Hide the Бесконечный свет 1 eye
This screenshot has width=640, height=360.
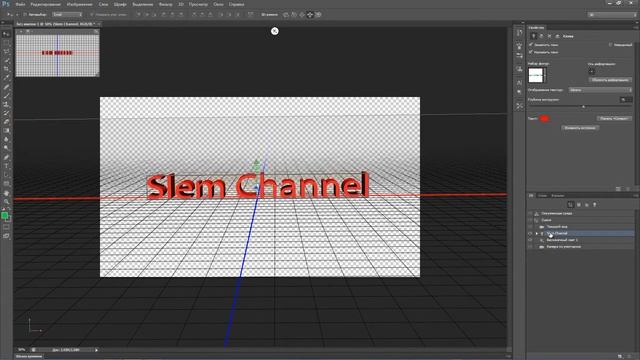coord(530,240)
